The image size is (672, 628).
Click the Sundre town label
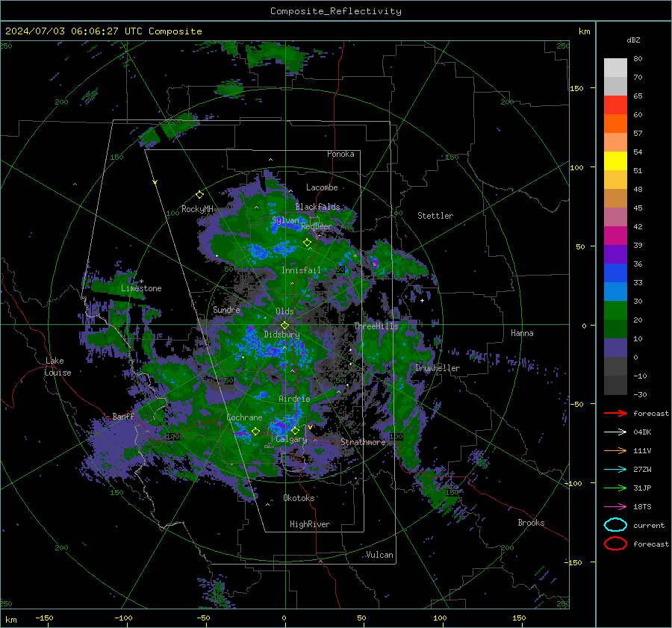[226, 310]
